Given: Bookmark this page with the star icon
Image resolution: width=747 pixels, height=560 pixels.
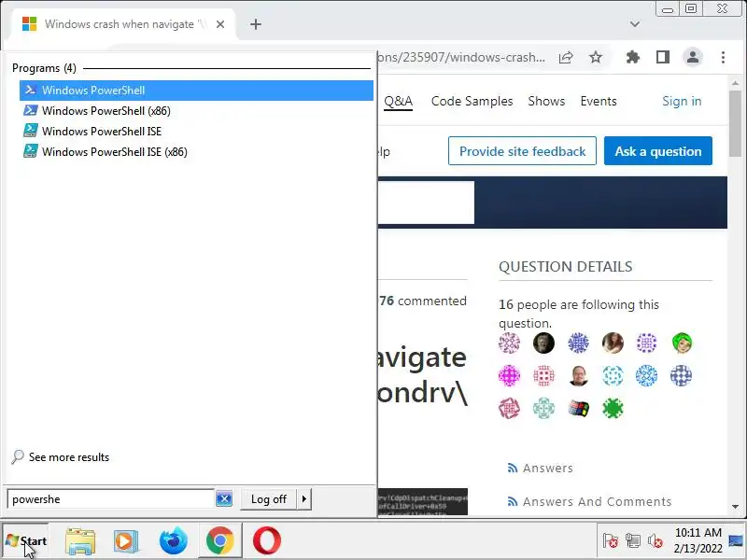Looking at the screenshot, I should coord(596,58).
